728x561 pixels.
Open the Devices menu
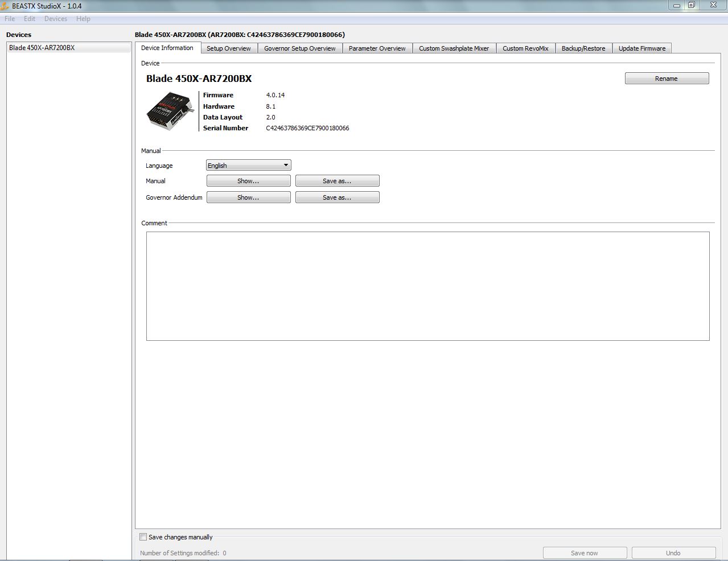tap(56, 19)
